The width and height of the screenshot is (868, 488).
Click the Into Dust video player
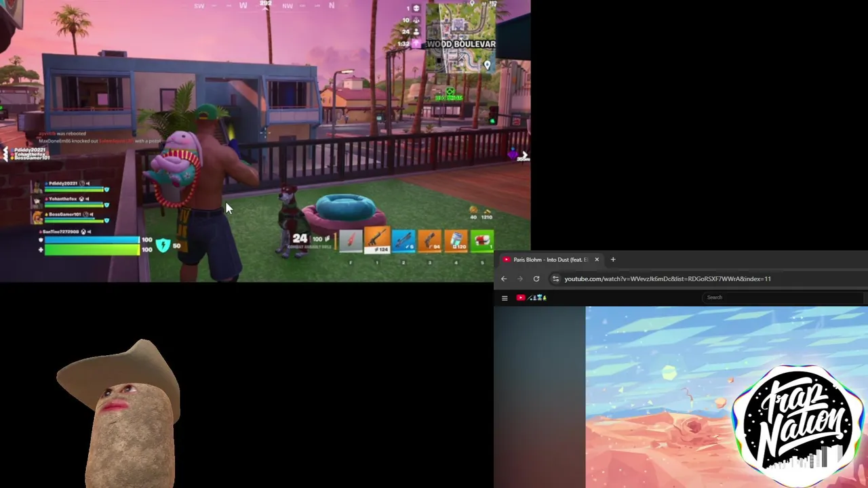click(x=727, y=397)
